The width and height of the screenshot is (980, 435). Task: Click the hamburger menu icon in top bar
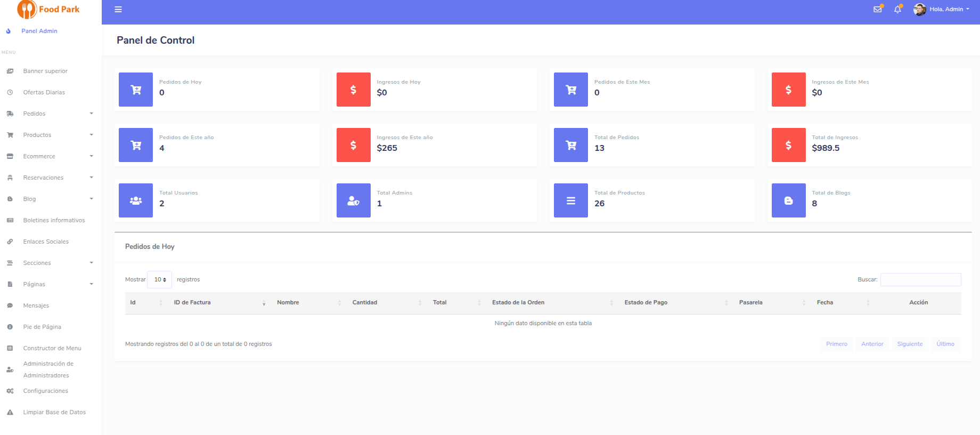118,10
